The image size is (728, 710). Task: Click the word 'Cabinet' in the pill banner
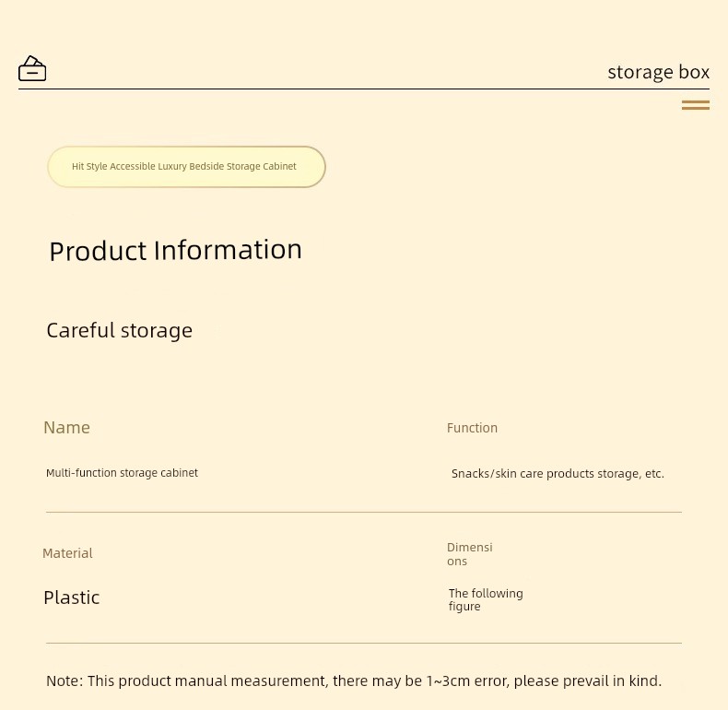coord(279,166)
